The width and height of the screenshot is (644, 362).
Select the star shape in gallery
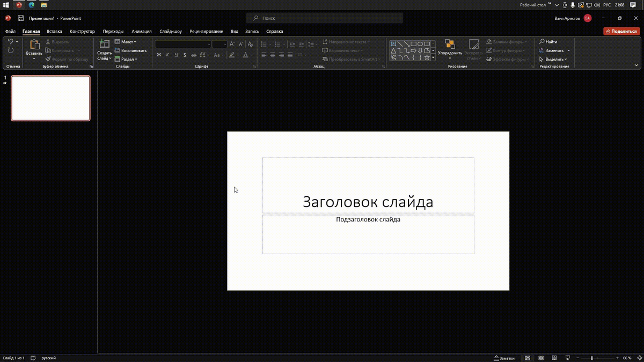pos(427,57)
